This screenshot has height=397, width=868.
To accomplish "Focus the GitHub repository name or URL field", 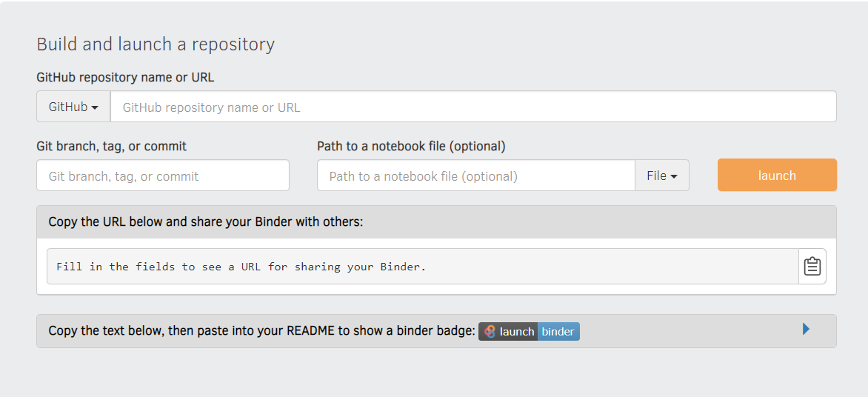I will pos(473,107).
